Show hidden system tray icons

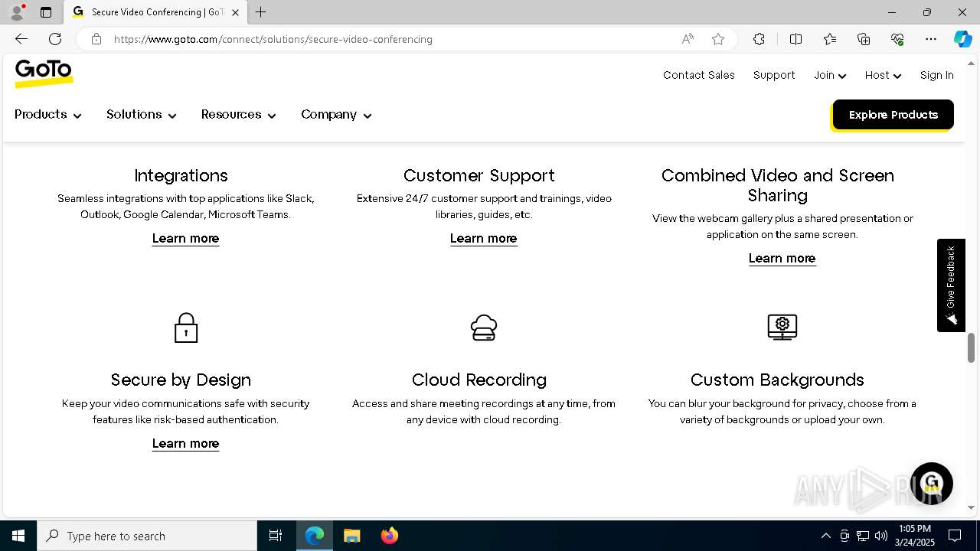click(825, 536)
